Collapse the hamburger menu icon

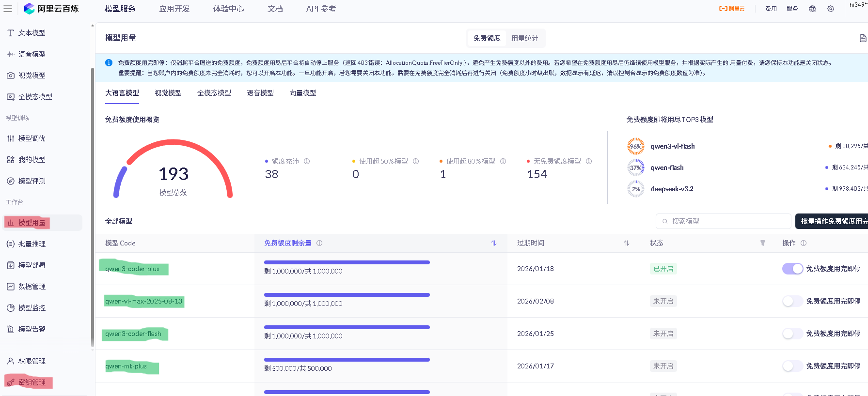click(8, 9)
